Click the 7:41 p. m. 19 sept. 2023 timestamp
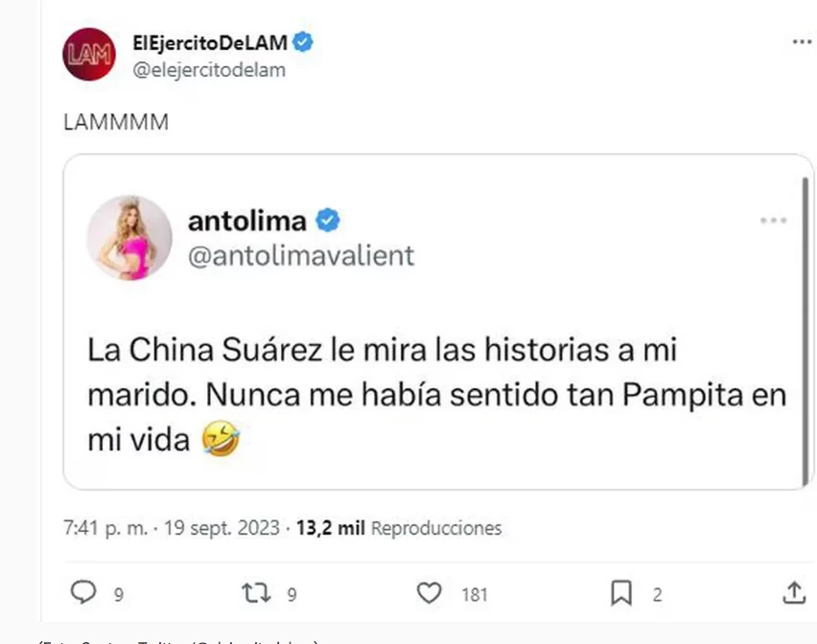817x644 pixels. click(172, 528)
